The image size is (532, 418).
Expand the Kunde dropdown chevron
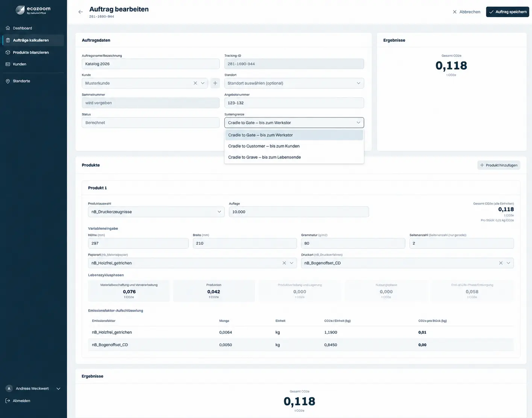pyautogui.click(x=203, y=83)
